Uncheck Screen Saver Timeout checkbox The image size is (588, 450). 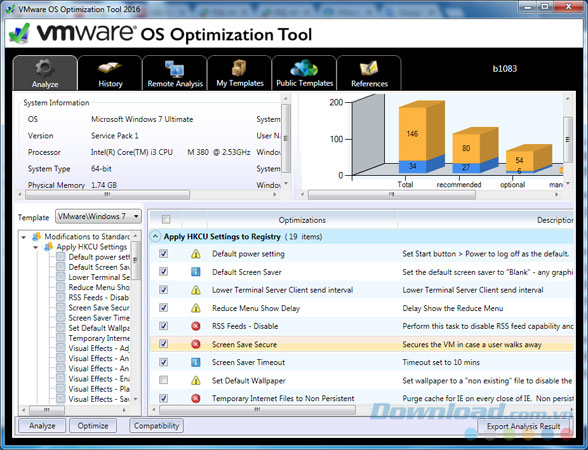click(164, 362)
